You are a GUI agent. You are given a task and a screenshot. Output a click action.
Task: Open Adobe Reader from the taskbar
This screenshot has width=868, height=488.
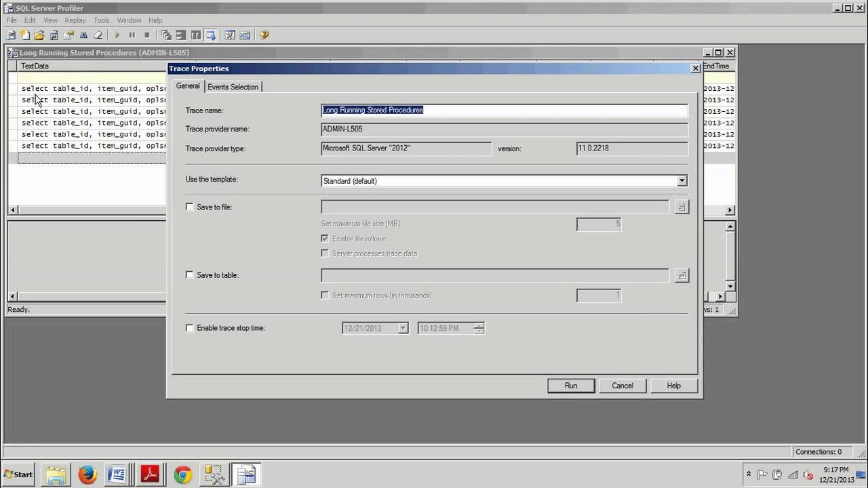coord(150,475)
